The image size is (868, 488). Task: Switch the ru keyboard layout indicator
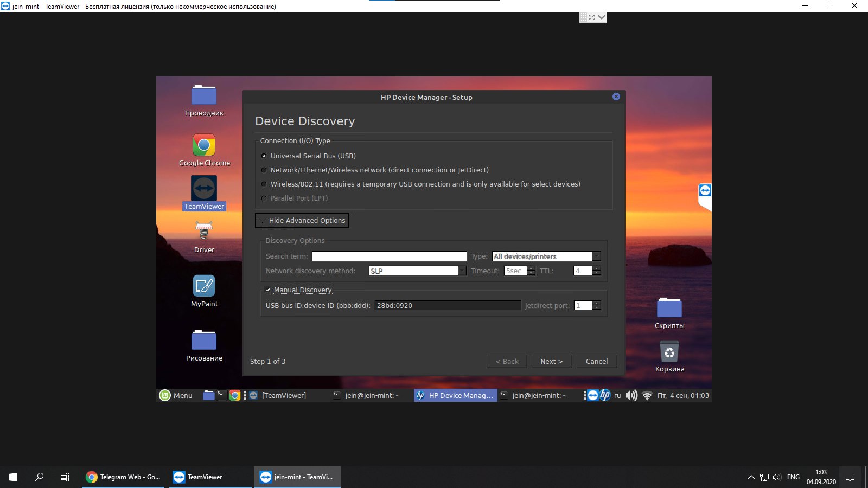pos(617,395)
